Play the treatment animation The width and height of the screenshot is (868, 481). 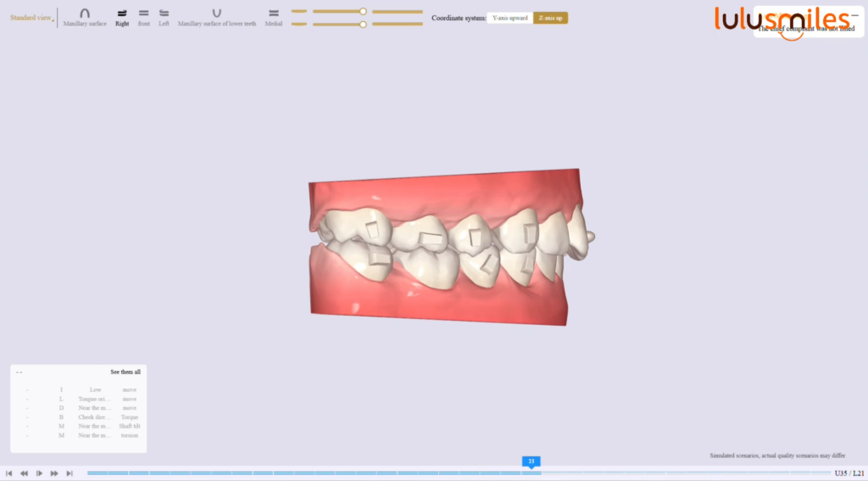[x=39, y=473]
